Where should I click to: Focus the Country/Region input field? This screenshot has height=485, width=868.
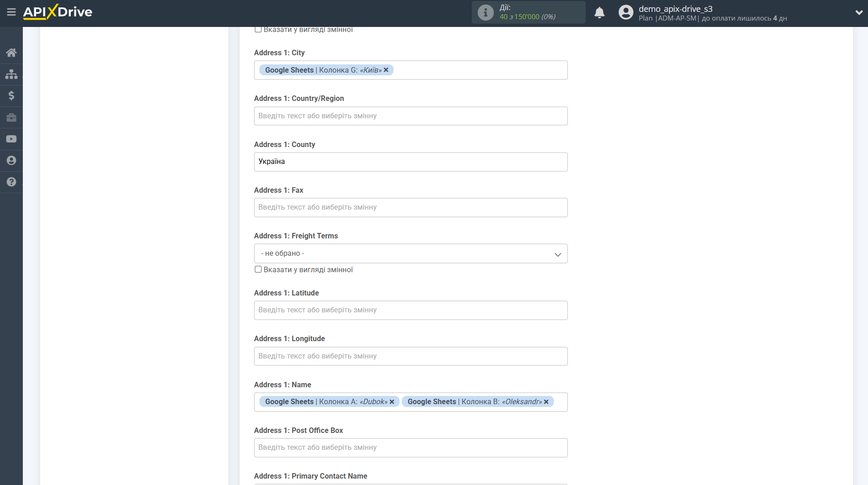(411, 116)
